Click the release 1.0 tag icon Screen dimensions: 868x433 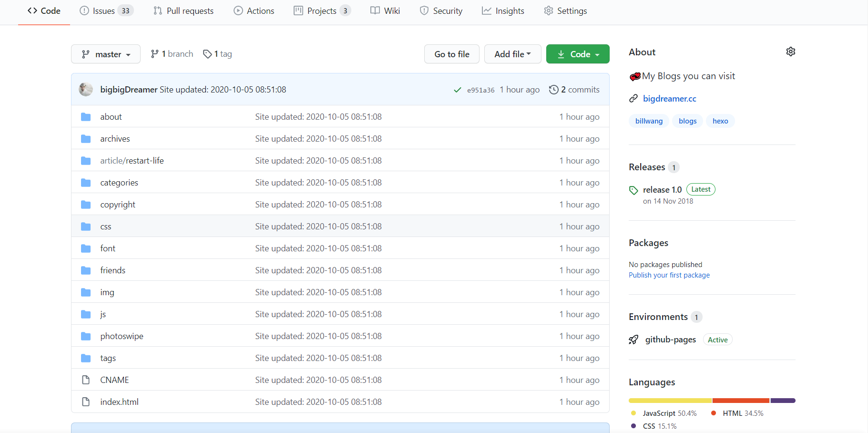pyautogui.click(x=633, y=190)
